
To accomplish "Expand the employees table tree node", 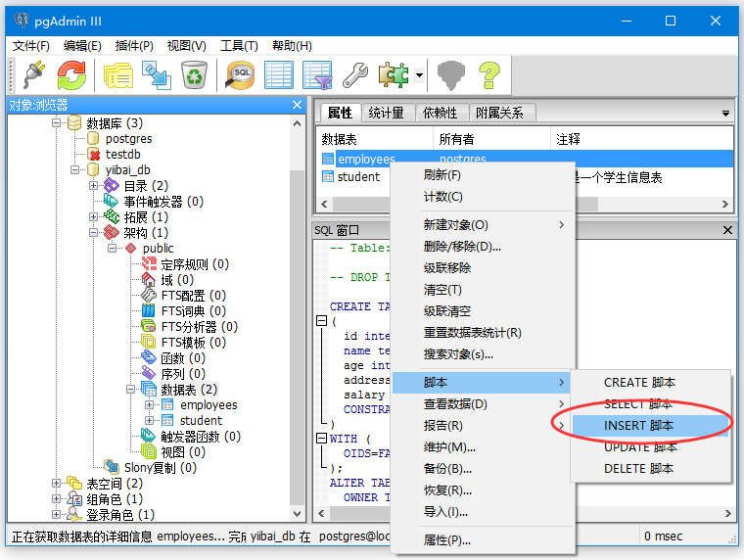I will click(x=150, y=405).
